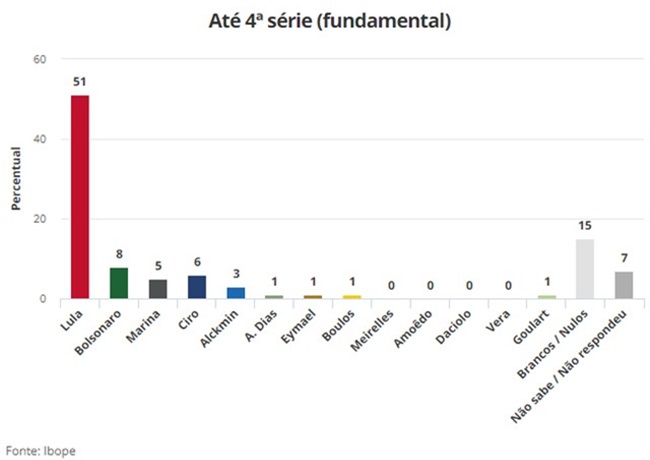
Task: Click the Percentual axis label
Action: point(17,179)
